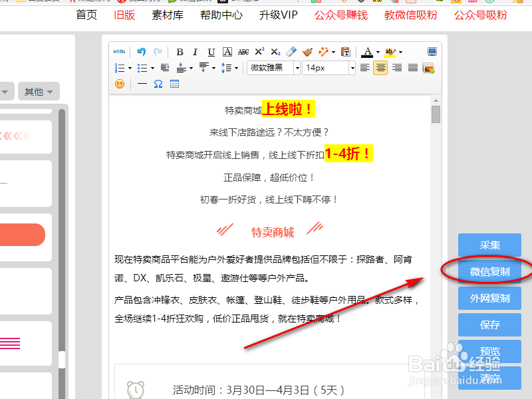Image resolution: width=532 pixels, height=399 pixels.
Task: Clear formatting with the eraser icon
Action: tap(291, 51)
